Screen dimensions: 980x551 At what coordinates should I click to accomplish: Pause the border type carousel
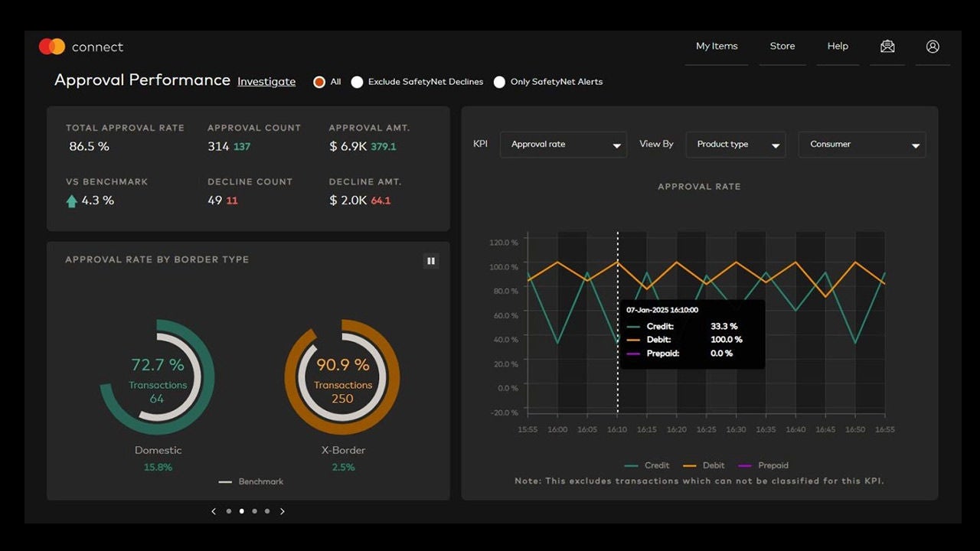(x=431, y=261)
